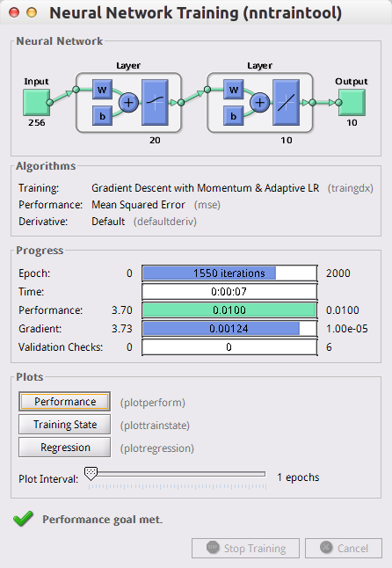Click the Performance progress bar showing 0.0100
Image resolution: width=392 pixels, height=568 pixels.
pyautogui.click(x=229, y=310)
